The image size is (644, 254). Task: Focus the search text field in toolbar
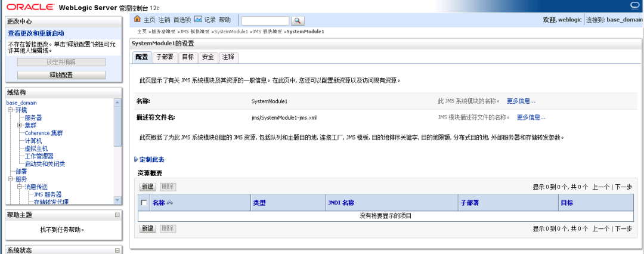pos(265,20)
